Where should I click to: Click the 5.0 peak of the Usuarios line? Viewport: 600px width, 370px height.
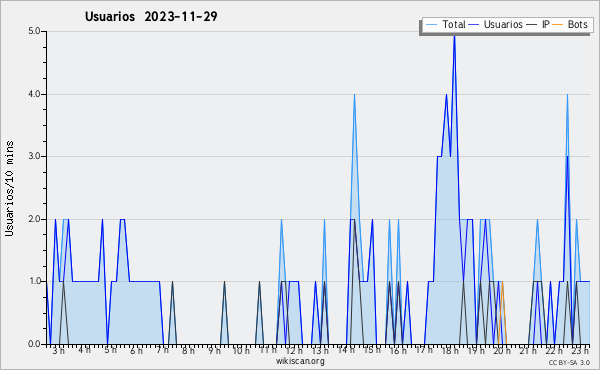pyautogui.click(x=454, y=35)
